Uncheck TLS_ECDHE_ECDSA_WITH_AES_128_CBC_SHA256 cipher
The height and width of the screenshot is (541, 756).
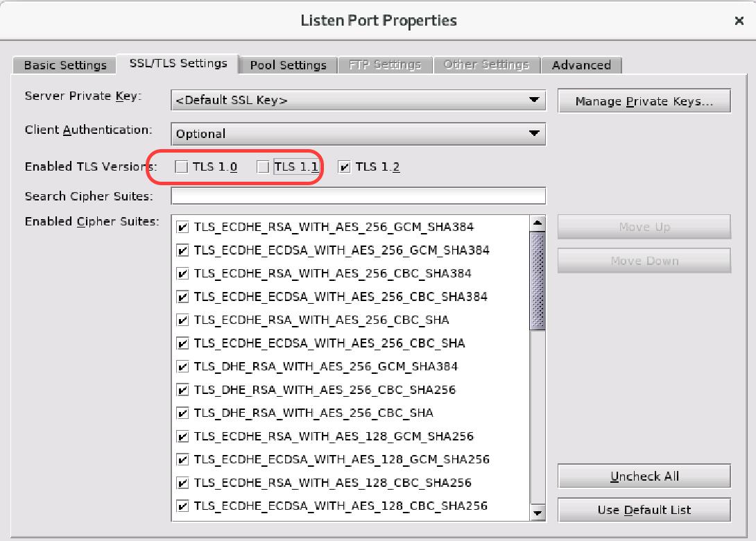(182, 506)
